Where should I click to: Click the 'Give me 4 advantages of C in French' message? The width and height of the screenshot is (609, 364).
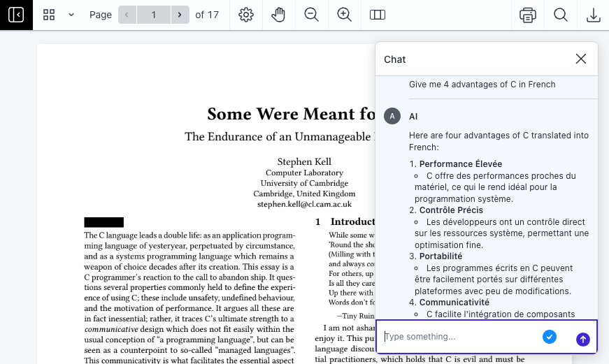point(482,85)
